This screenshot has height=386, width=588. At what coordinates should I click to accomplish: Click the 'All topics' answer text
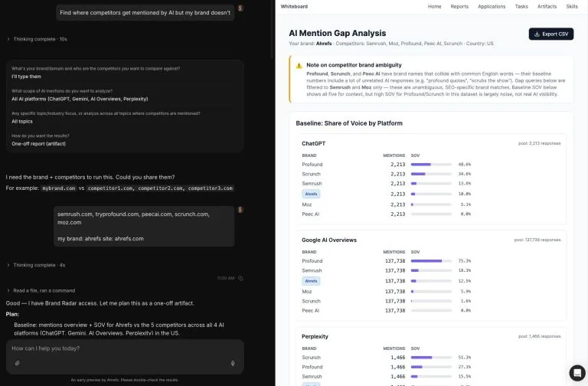[22, 121]
